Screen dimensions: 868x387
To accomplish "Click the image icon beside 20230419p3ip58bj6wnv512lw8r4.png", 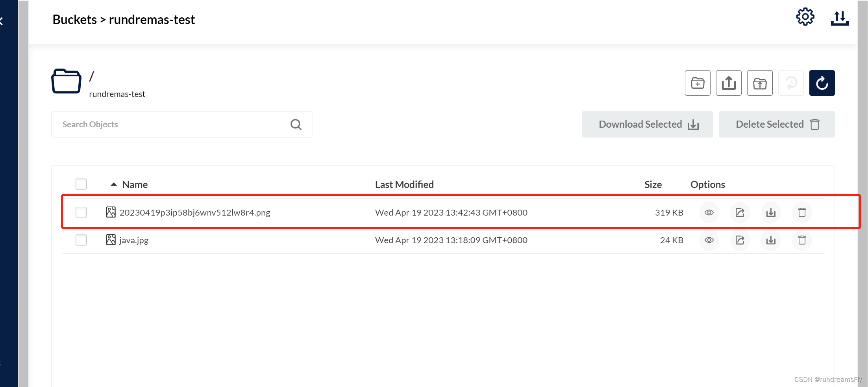I will coord(111,212).
